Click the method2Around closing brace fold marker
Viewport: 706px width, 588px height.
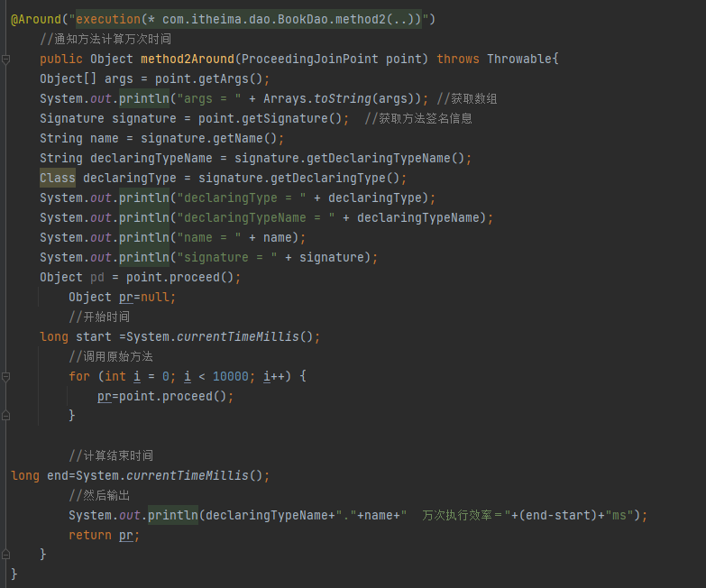coord(5,554)
